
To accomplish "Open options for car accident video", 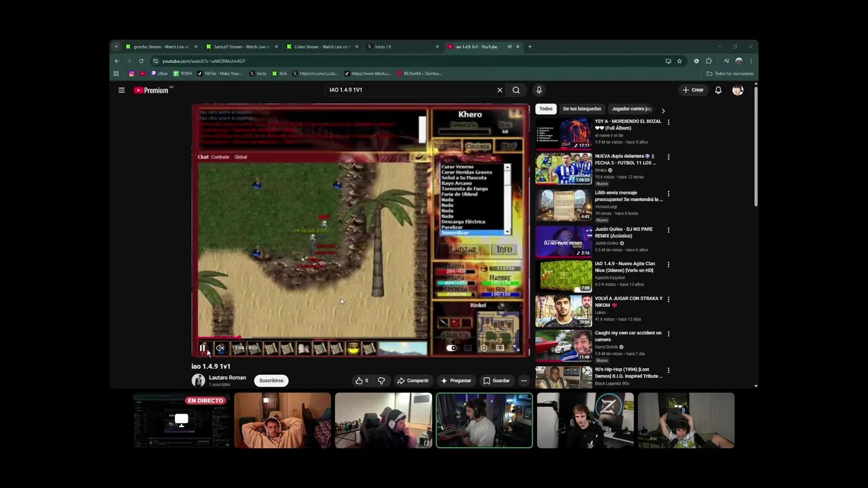I will (x=668, y=334).
